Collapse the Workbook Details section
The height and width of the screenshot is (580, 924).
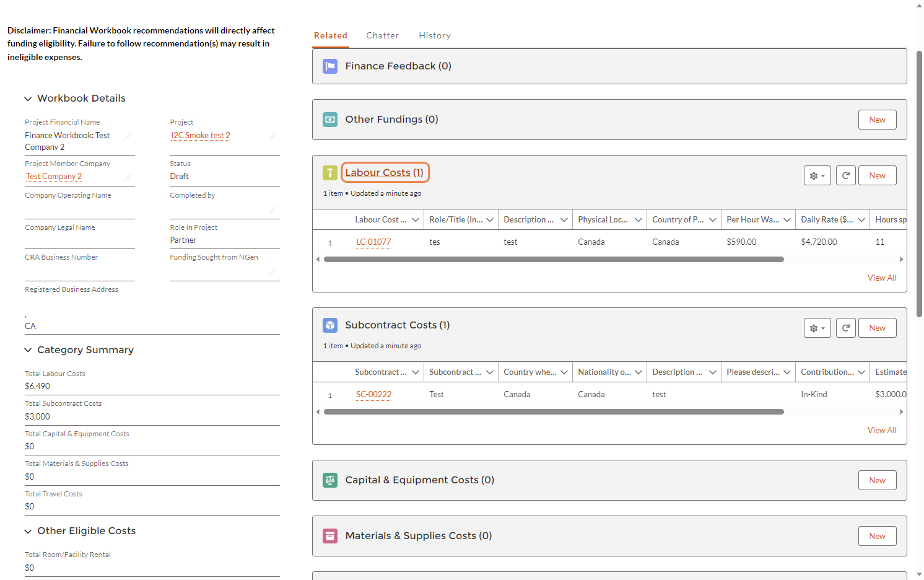click(x=28, y=99)
